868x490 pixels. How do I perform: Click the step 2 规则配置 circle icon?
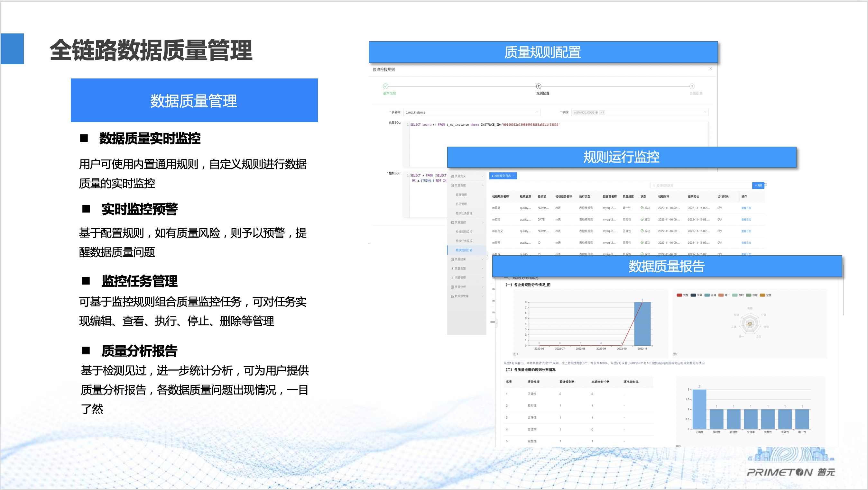(x=539, y=86)
